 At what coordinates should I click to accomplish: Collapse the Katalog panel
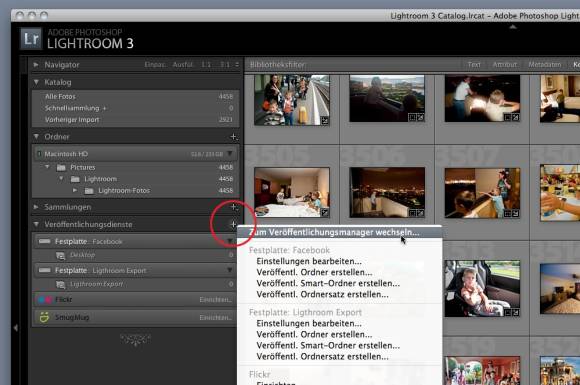[36, 82]
